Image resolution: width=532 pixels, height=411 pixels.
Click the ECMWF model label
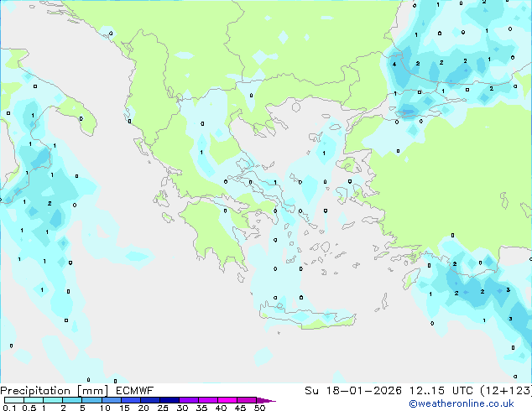135,391
